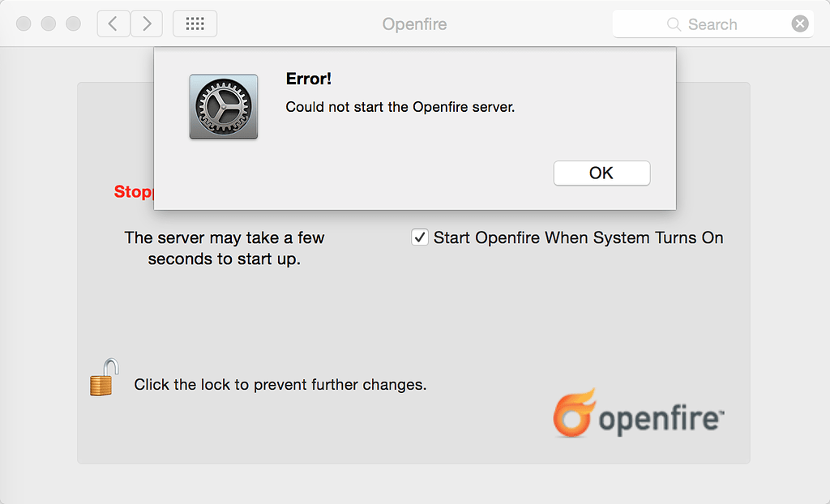Open the Show All preferences grid icon
The width and height of the screenshot is (830, 504).
click(x=195, y=23)
